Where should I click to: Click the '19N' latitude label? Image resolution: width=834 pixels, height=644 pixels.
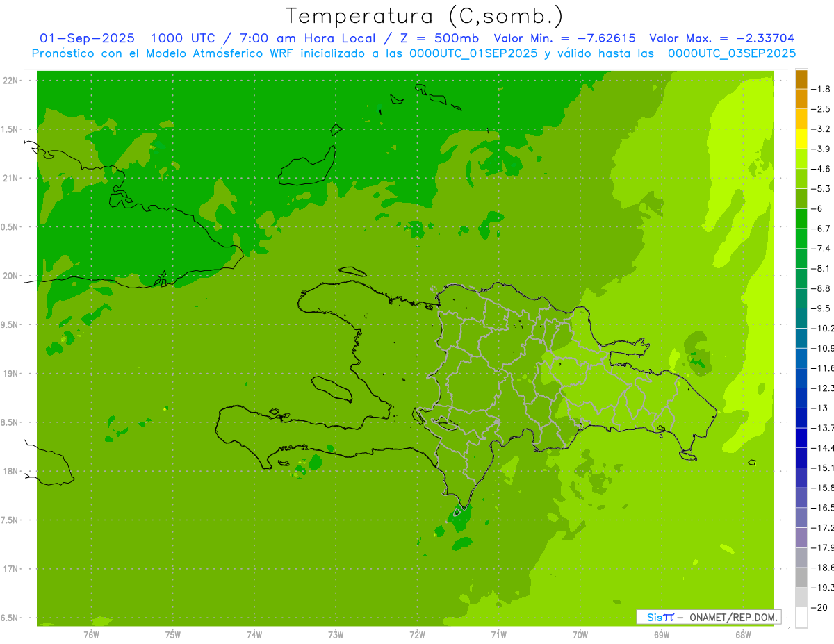10,374
